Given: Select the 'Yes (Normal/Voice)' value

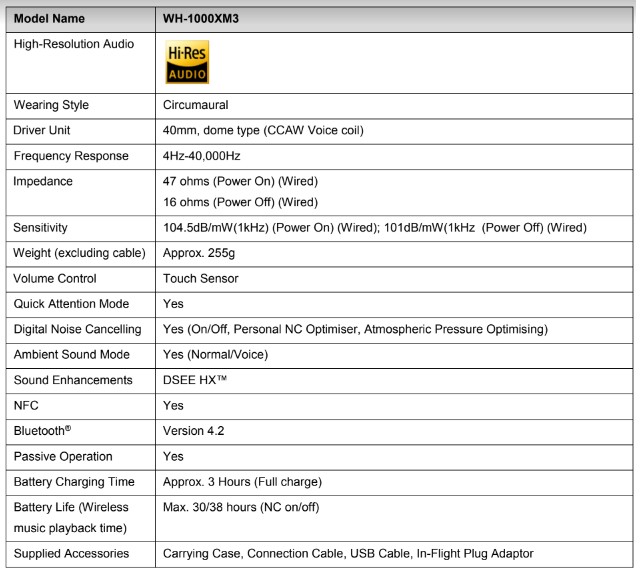Looking at the screenshot, I should [x=215, y=354].
